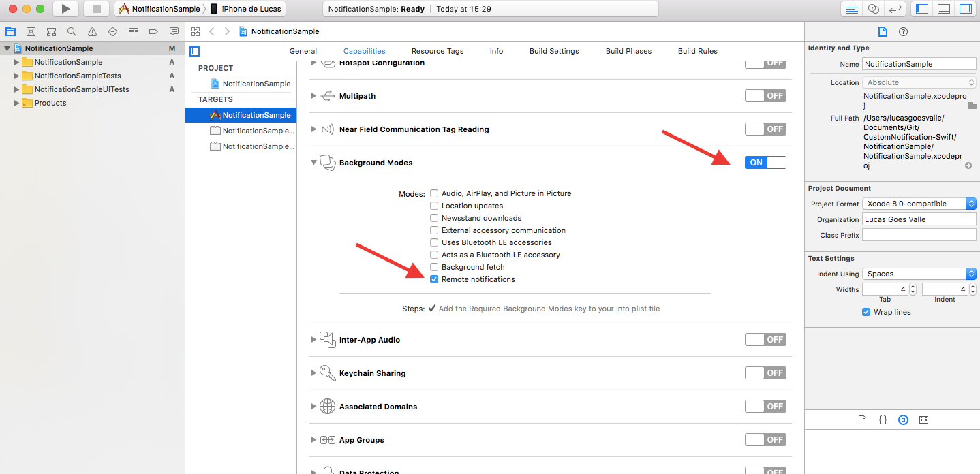
Task: Expand Multipath section
Action: (x=314, y=96)
